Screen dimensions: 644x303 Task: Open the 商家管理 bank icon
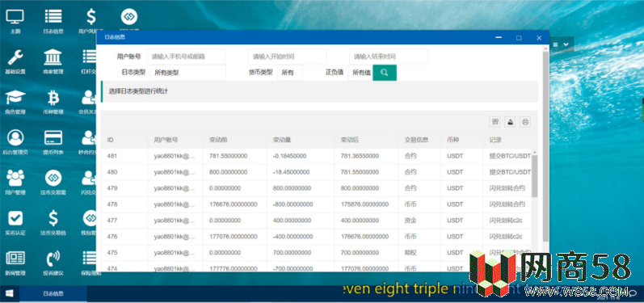[x=53, y=61]
